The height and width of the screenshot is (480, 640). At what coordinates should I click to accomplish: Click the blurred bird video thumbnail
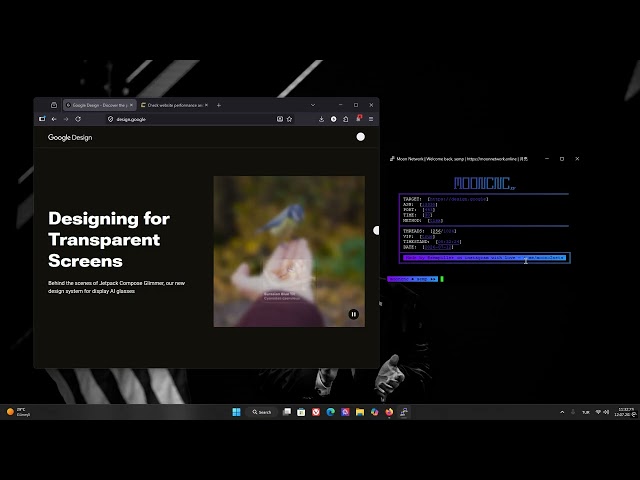tap(289, 251)
